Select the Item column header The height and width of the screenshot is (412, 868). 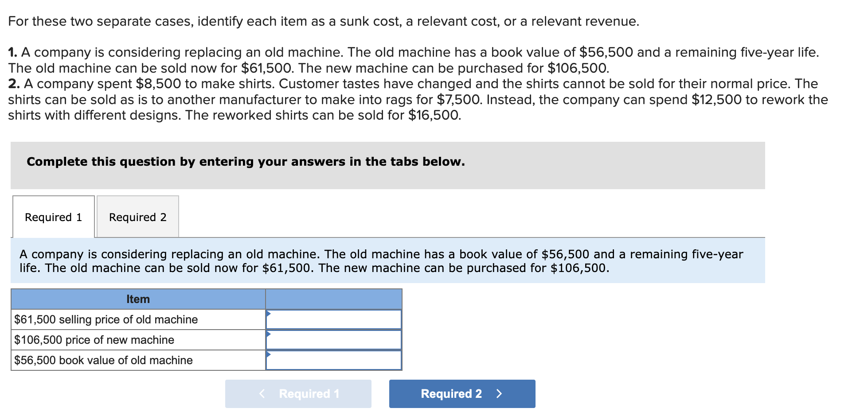pos(137,299)
